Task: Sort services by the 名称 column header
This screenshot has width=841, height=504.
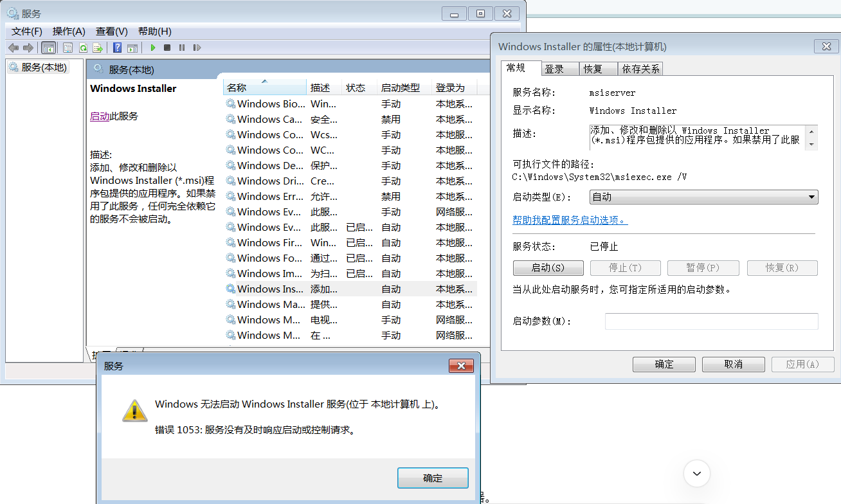Action: pyautogui.click(x=265, y=87)
